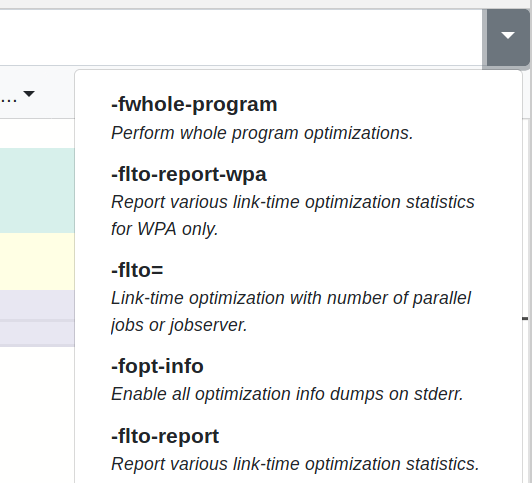The image size is (532, 483).
Task: Click the yellow highlighted code lines
Action: [x=37, y=261]
